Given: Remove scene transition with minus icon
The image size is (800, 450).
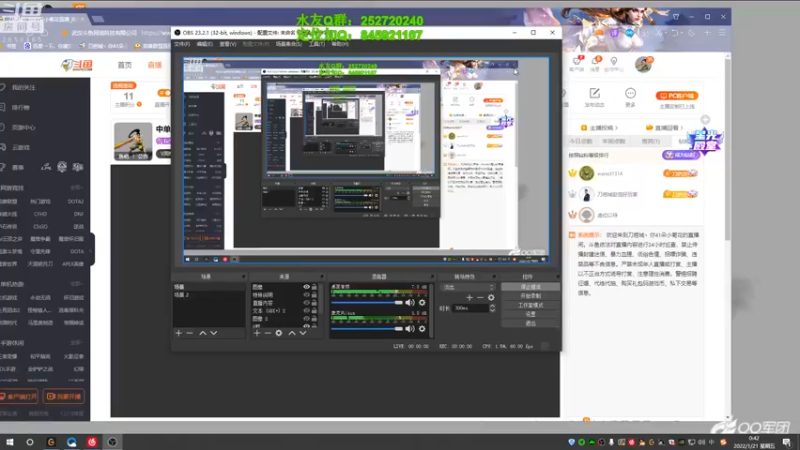Looking at the screenshot, I should (x=480, y=297).
